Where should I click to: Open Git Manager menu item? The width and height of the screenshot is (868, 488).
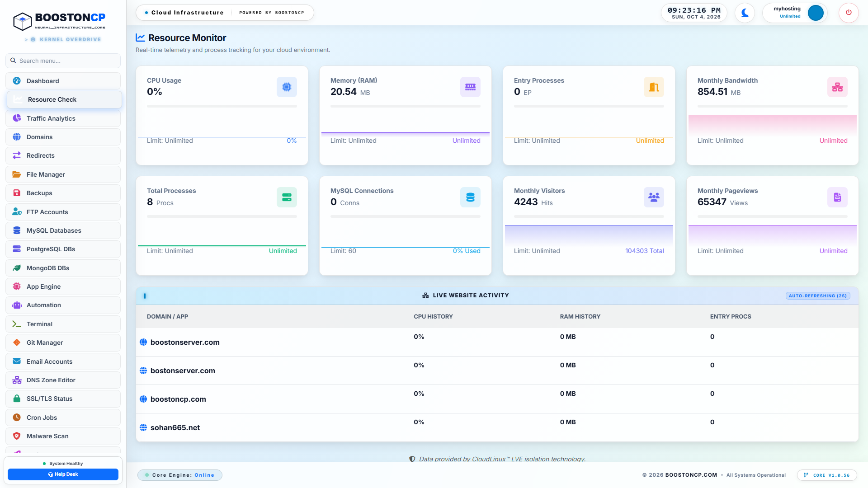(x=63, y=343)
